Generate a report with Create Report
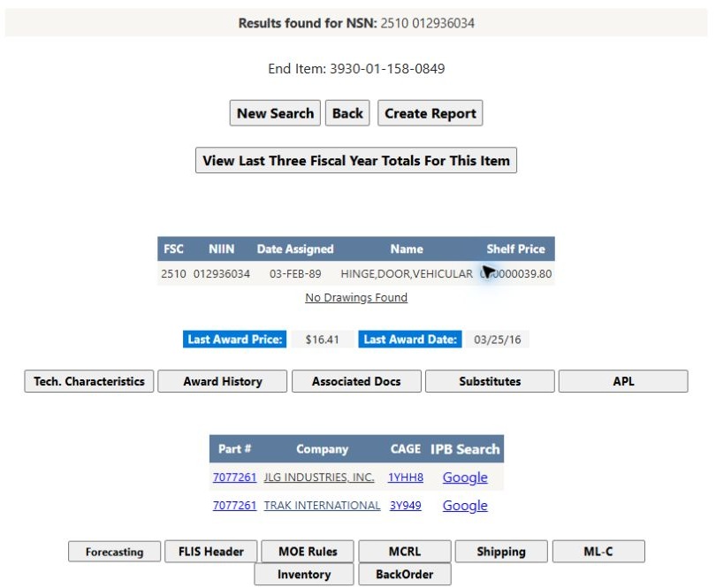The height and width of the screenshot is (588, 716). pyautogui.click(x=430, y=113)
